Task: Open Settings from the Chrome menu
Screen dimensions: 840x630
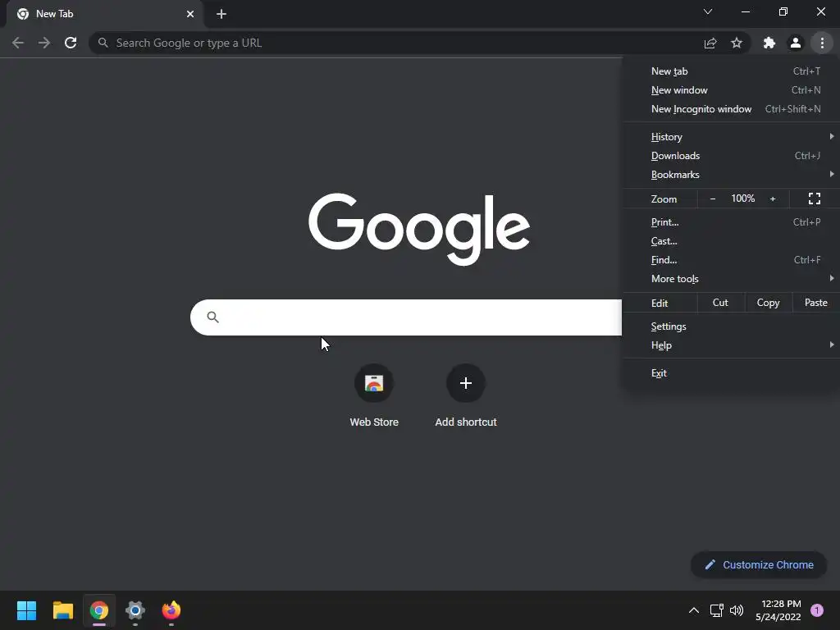Action: click(731, 326)
